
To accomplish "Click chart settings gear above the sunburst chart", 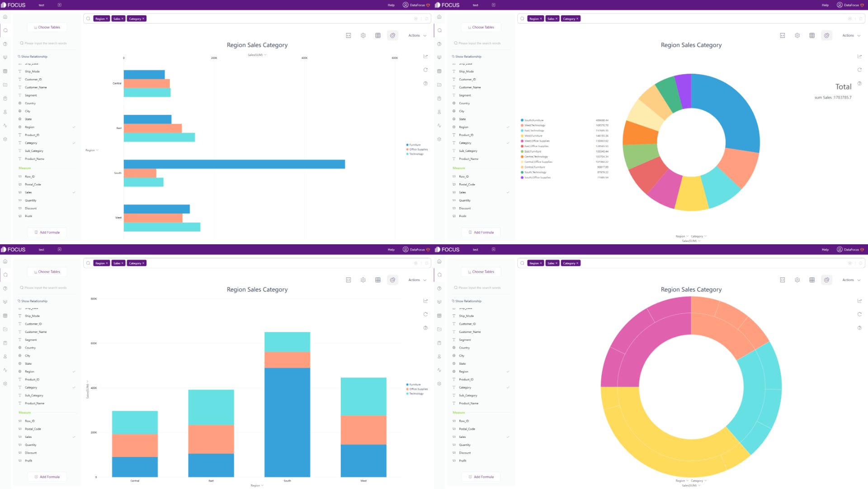I will [x=797, y=280].
